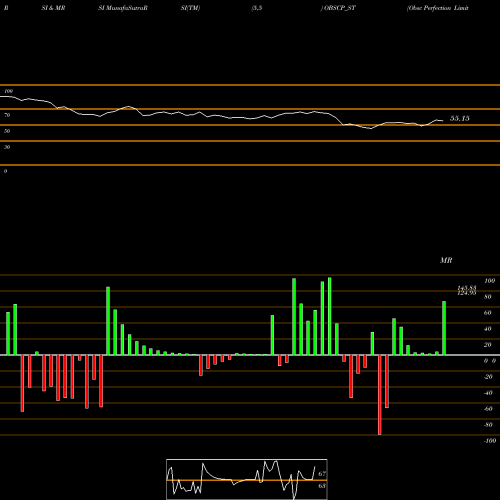Screen dimensions: 500x500
Task: Click the '0 0' zero label on MR axis
Action: (x=490, y=361)
